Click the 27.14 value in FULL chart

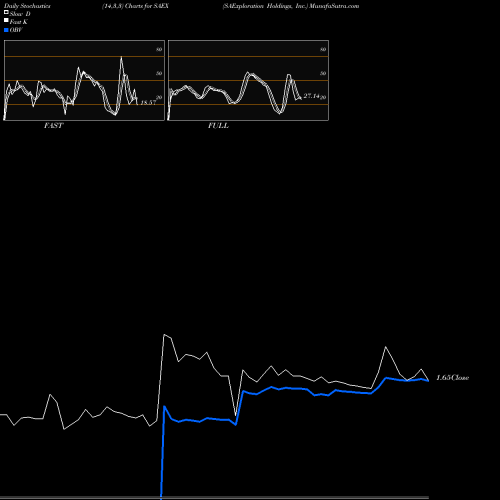pos(312,96)
